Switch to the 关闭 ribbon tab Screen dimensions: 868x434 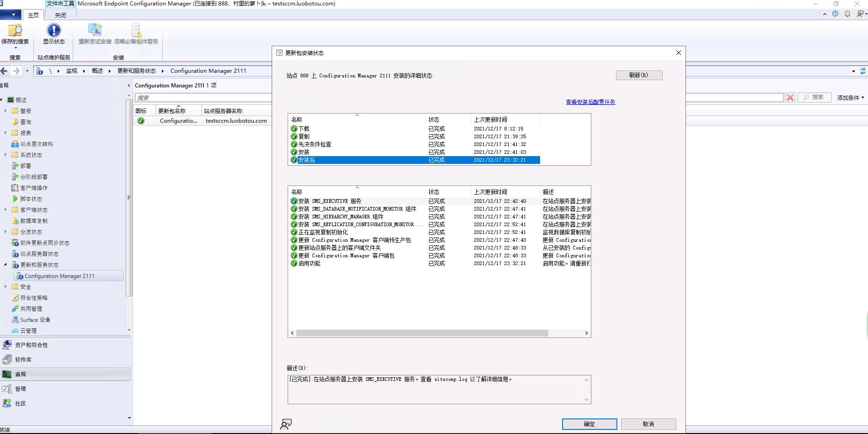tap(60, 15)
